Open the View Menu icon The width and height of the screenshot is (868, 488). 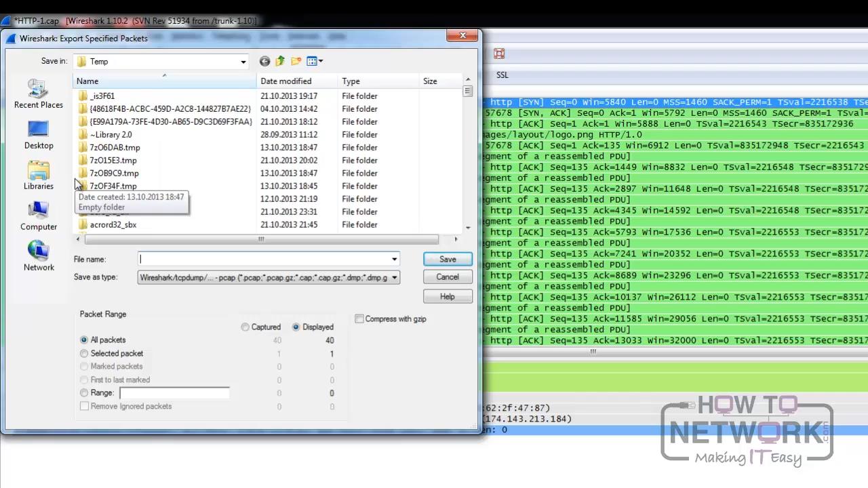point(315,61)
